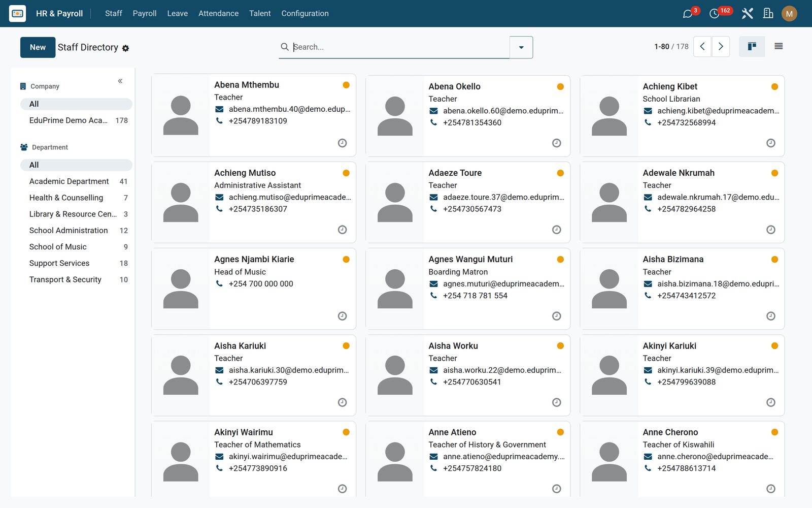Select Support Services department filter

(x=76, y=263)
